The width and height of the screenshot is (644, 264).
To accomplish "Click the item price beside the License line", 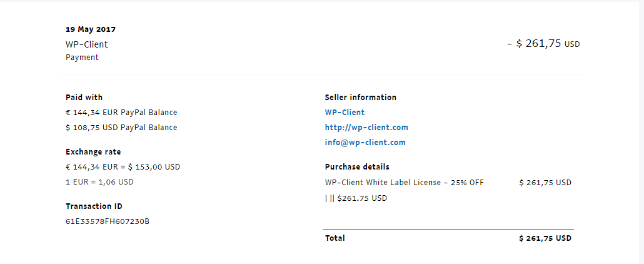I will pyautogui.click(x=545, y=183).
